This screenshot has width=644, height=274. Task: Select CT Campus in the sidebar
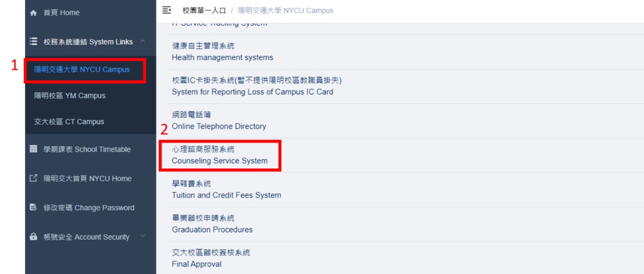pos(69,122)
